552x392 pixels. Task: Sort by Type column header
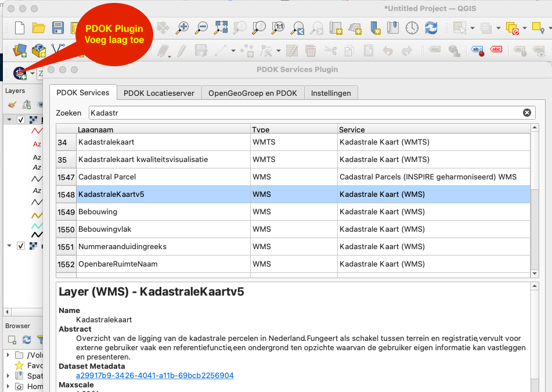tap(294, 130)
